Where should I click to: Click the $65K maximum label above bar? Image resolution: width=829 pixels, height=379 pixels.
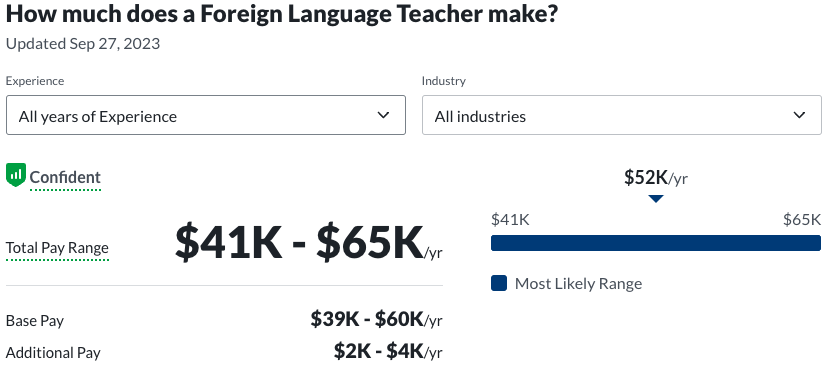click(802, 219)
